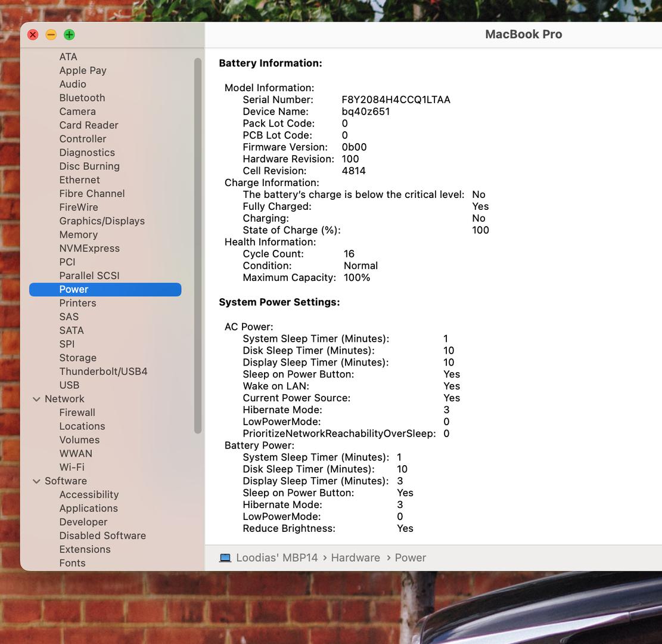Click serial number F8Y2084H4CCQ1LTAA
The height and width of the screenshot is (644, 662).
396,100
